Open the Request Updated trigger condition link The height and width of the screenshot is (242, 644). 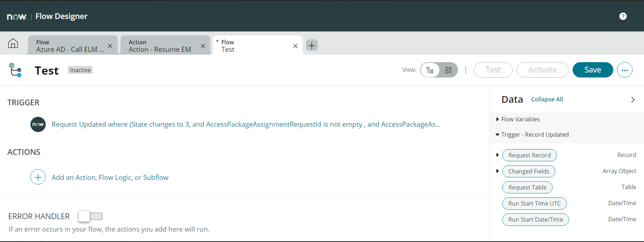click(246, 124)
